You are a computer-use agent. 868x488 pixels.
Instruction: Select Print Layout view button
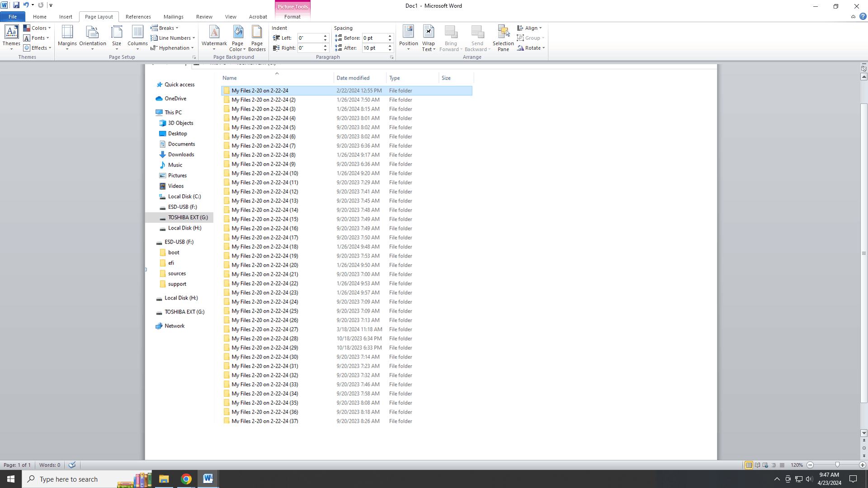coord(749,465)
